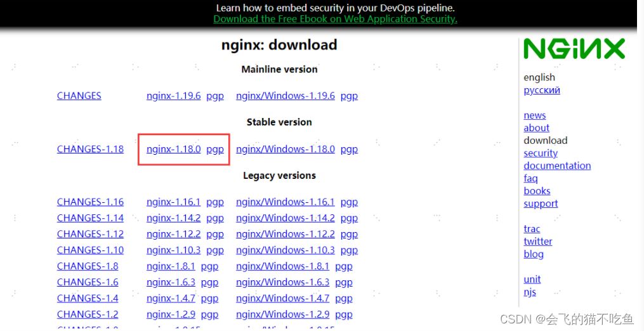Open CHANGES-1.12 link

tap(90, 234)
